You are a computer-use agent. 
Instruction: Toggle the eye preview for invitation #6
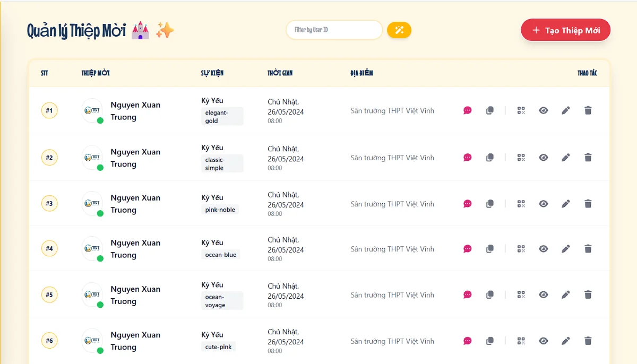coord(543,341)
